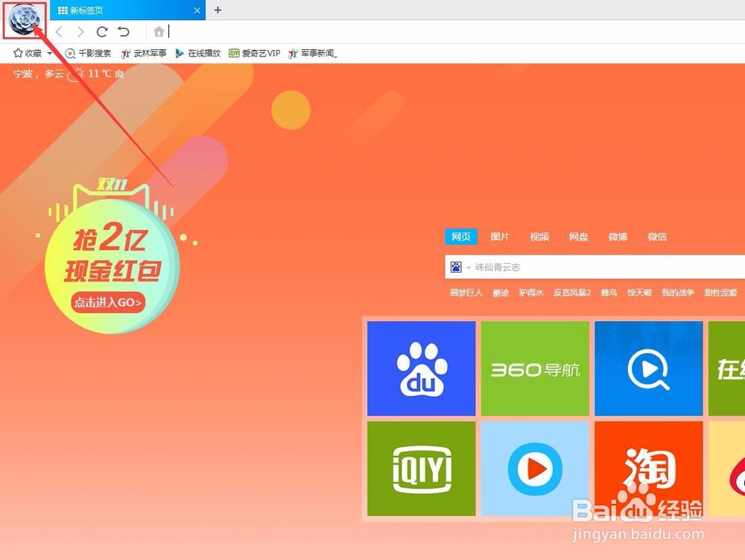Open the Taobao 淘 shortcut tile
Screen dimensions: 745x560
coord(649,469)
